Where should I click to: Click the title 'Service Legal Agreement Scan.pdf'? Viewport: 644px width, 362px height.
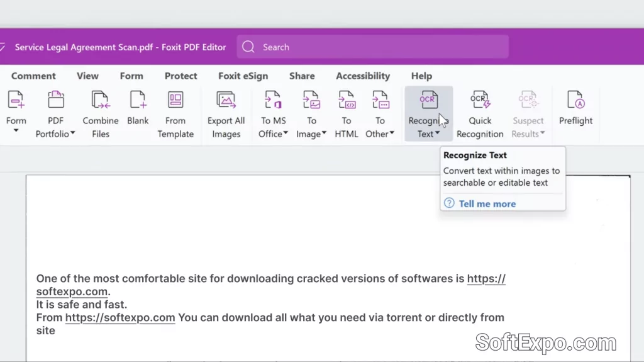84,47
